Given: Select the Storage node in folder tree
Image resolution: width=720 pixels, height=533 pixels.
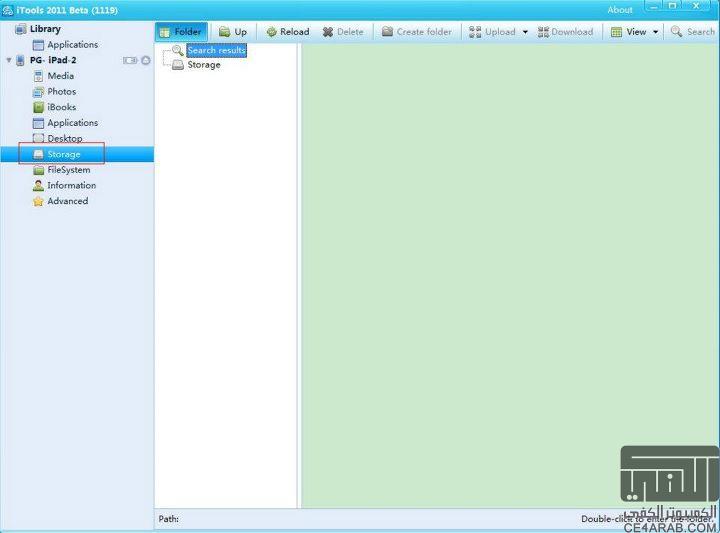Looking at the screenshot, I should tap(204, 65).
